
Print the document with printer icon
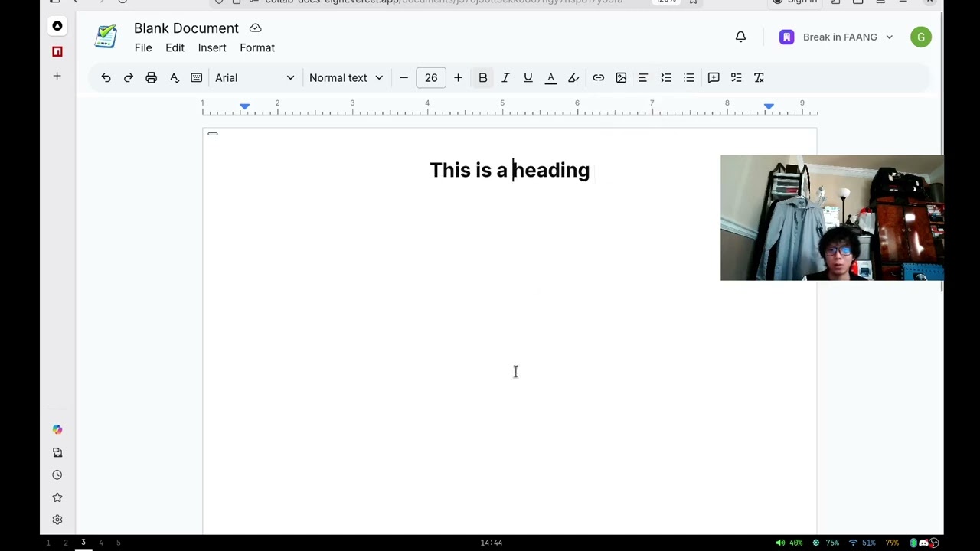[151, 77]
